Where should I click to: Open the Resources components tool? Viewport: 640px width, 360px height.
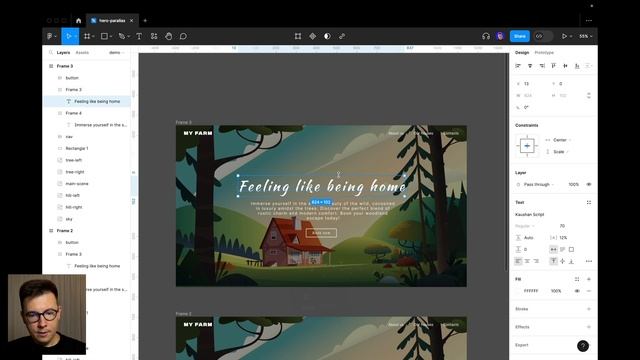(x=154, y=36)
